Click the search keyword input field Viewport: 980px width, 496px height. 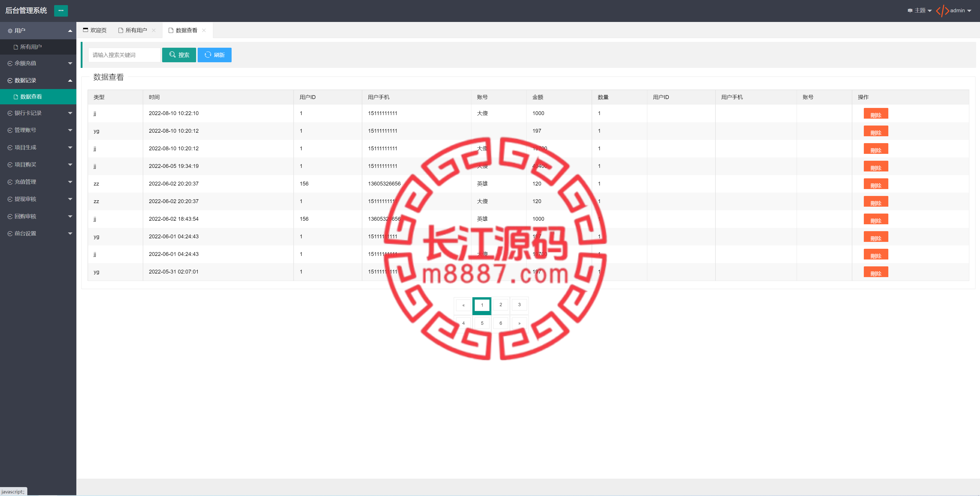[x=124, y=55]
